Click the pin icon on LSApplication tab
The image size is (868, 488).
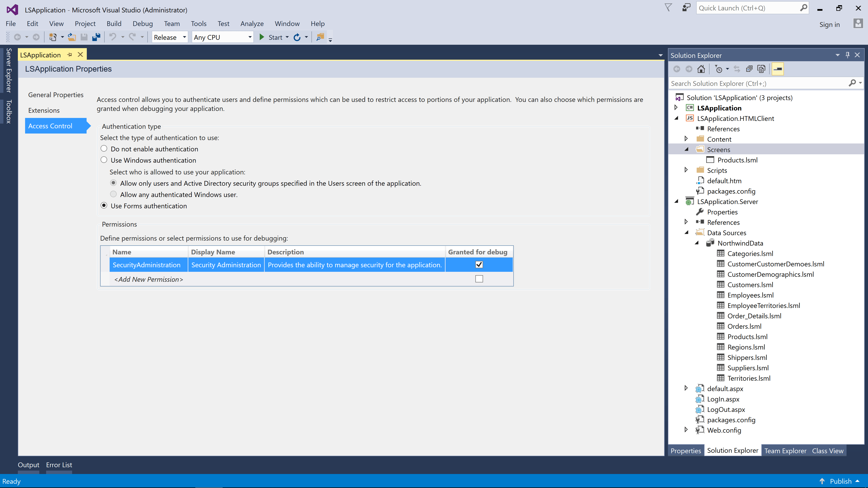[x=70, y=54]
